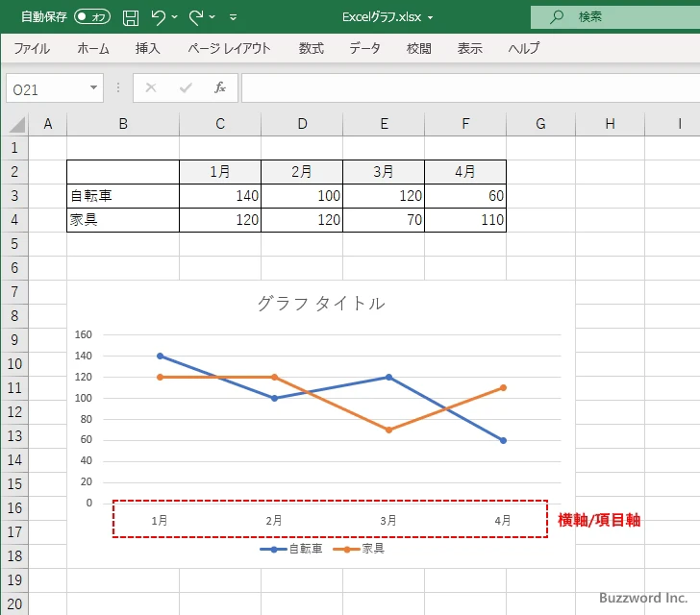Click the 2月 horizontal axis label
The height and width of the screenshot is (615, 700).
pos(274,521)
